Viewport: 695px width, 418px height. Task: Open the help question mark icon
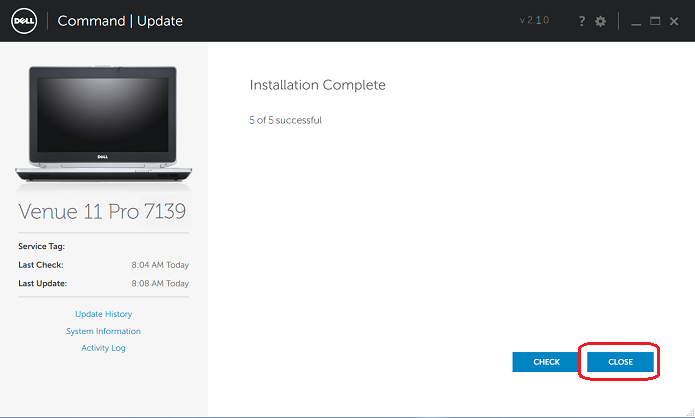pyautogui.click(x=582, y=21)
